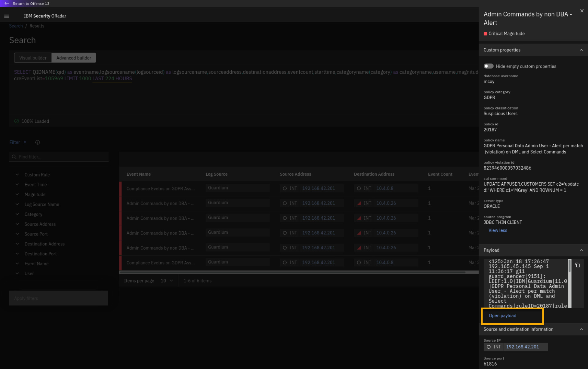Expand the Custom Rule filter
This screenshot has height=369, width=588.
coord(17,175)
